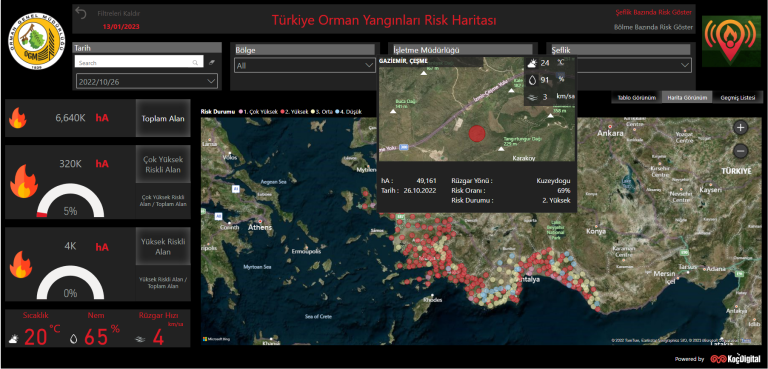Click tooltip weather icon beside 24

coord(532,63)
